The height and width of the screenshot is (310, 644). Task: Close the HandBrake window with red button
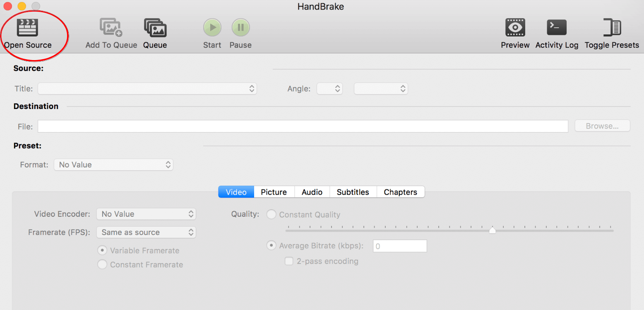click(7, 6)
